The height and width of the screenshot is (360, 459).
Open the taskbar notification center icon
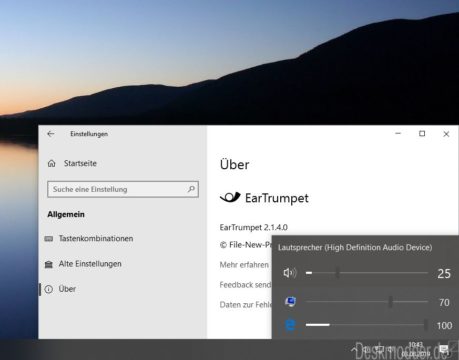click(x=443, y=349)
